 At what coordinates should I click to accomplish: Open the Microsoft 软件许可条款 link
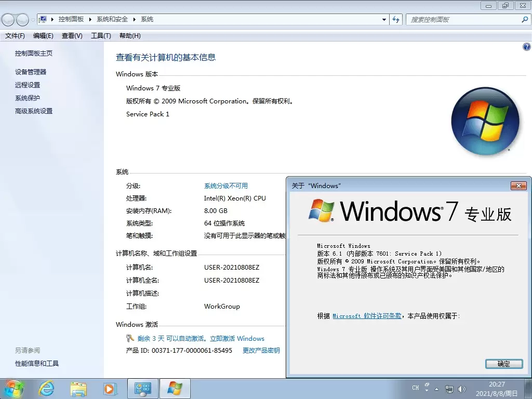(x=367, y=316)
